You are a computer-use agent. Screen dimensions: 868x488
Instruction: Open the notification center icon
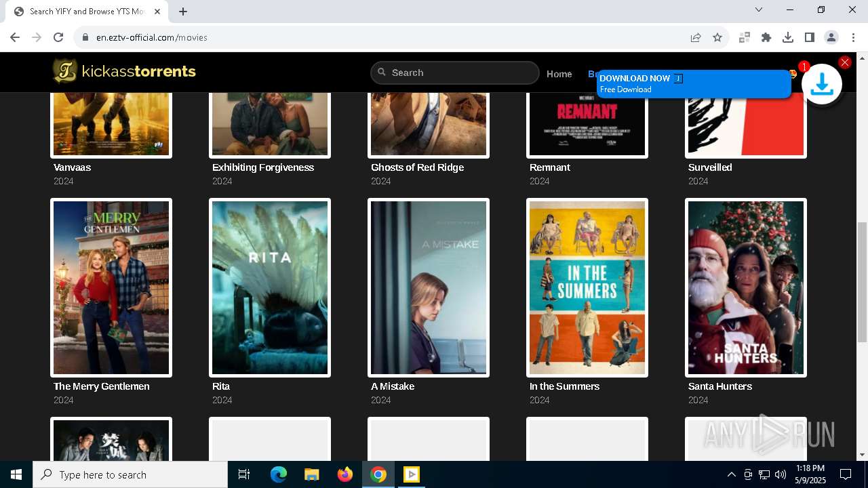pyautogui.click(x=846, y=474)
